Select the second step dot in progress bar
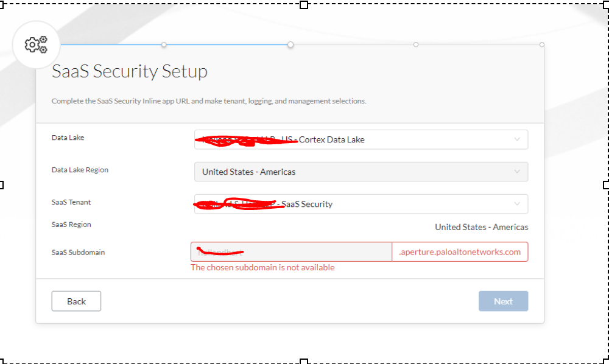The image size is (609, 364). pyautogui.click(x=164, y=44)
